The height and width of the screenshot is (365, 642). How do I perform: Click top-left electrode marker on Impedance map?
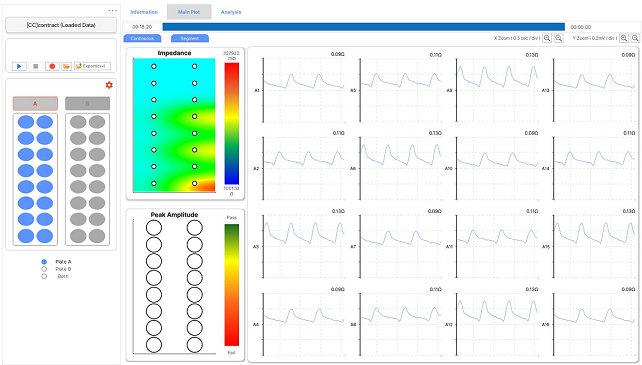[154, 66]
